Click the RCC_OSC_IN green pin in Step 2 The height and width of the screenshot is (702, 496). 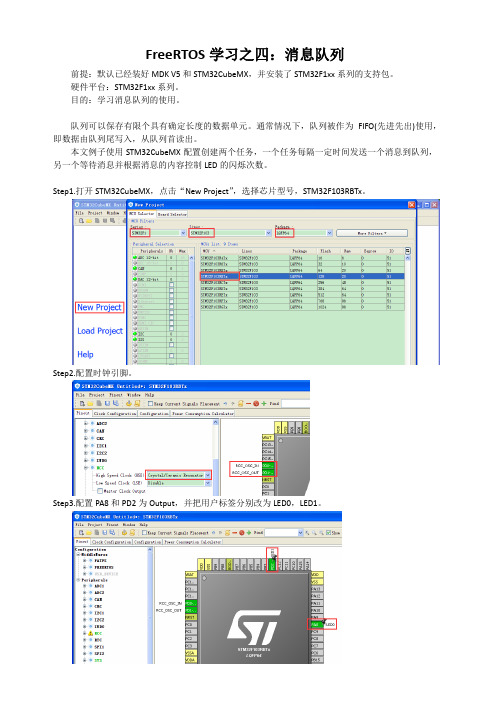pos(268,466)
